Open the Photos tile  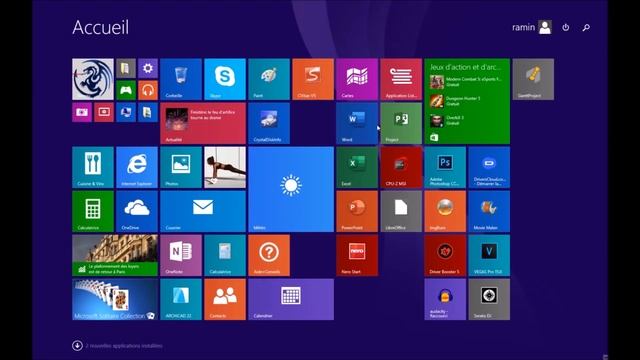click(x=181, y=167)
